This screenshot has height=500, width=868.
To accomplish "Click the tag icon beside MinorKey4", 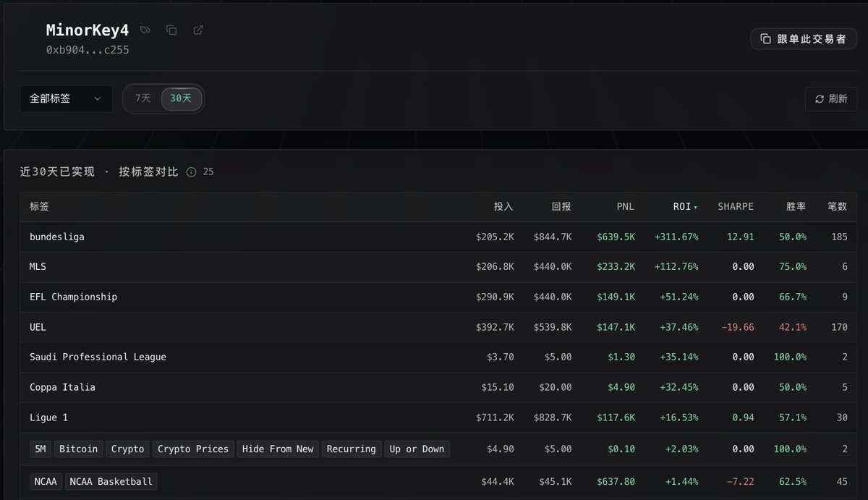I will [145, 30].
